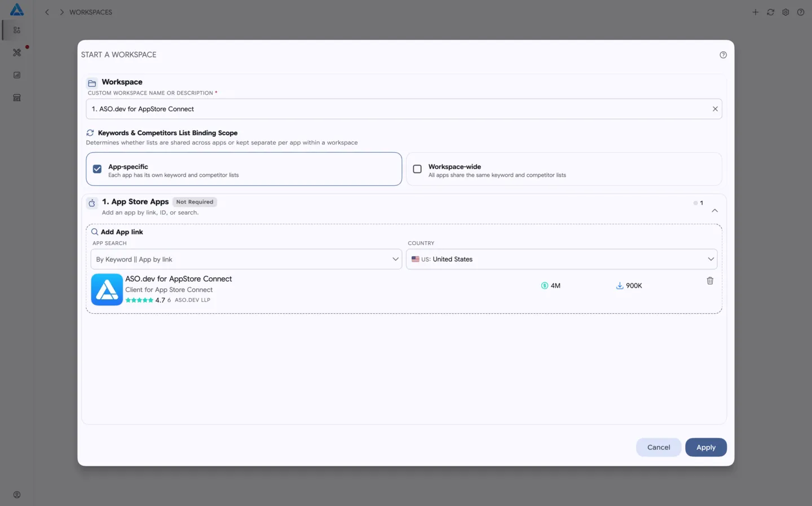
Task: Click the 4.7 star rating
Action: point(145,300)
